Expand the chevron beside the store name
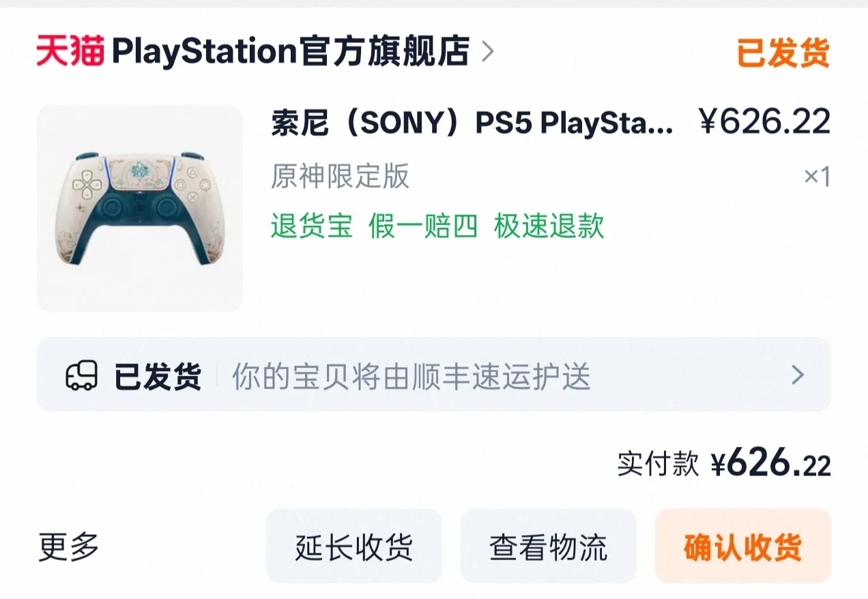This screenshot has width=868, height=599. tap(487, 52)
